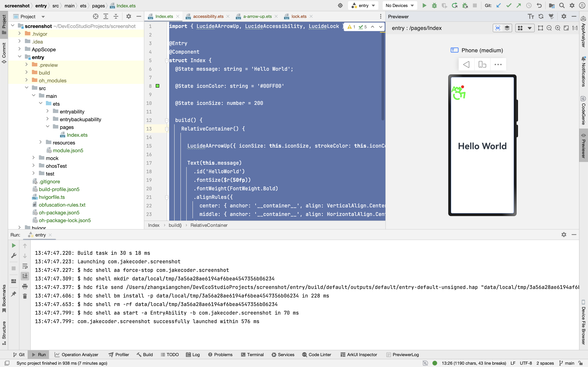The image size is (588, 367).
Task: Zoom in the Previewer
Action: click(x=558, y=28)
